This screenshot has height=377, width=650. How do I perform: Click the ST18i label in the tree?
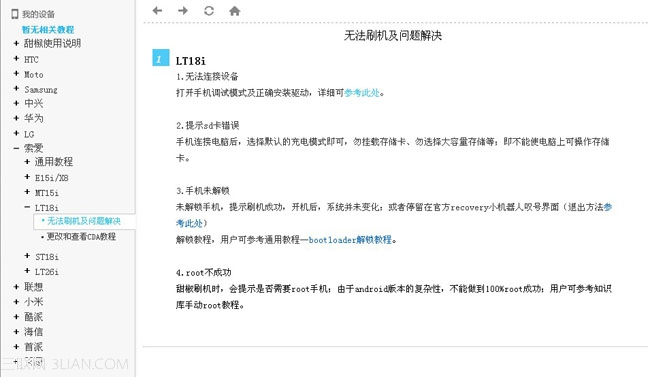click(x=47, y=257)
